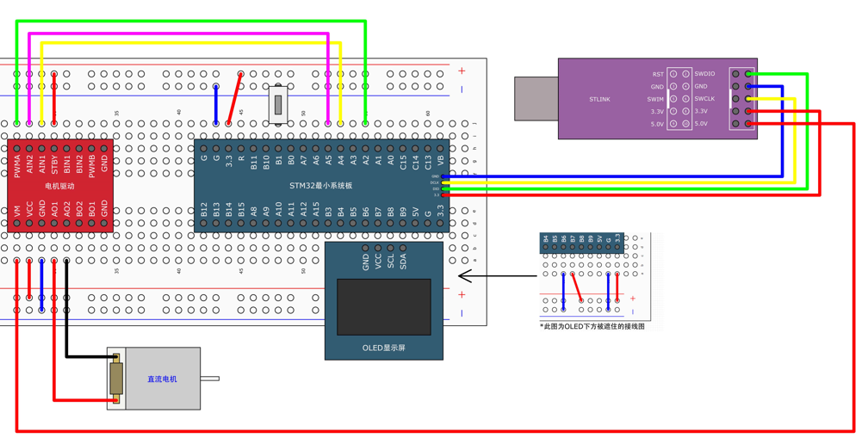The height and width of the screenshot is (444, 868).
Task: Click the push button switch on breadboard
Action: (278, 103)
